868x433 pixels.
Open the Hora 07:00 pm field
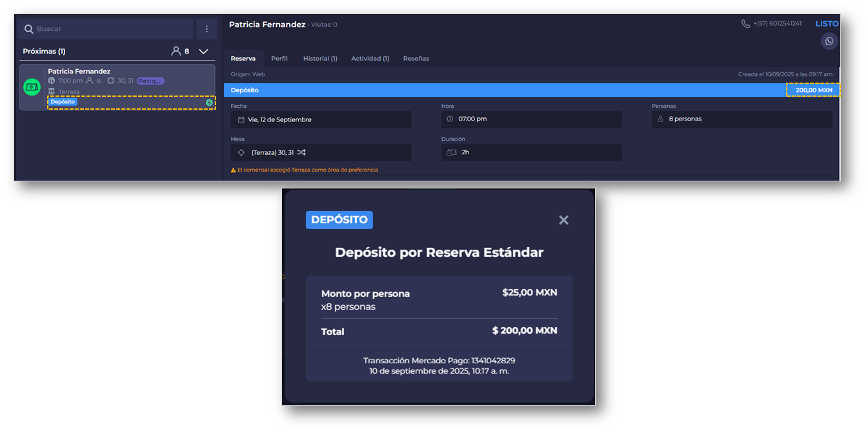(532, 119)
